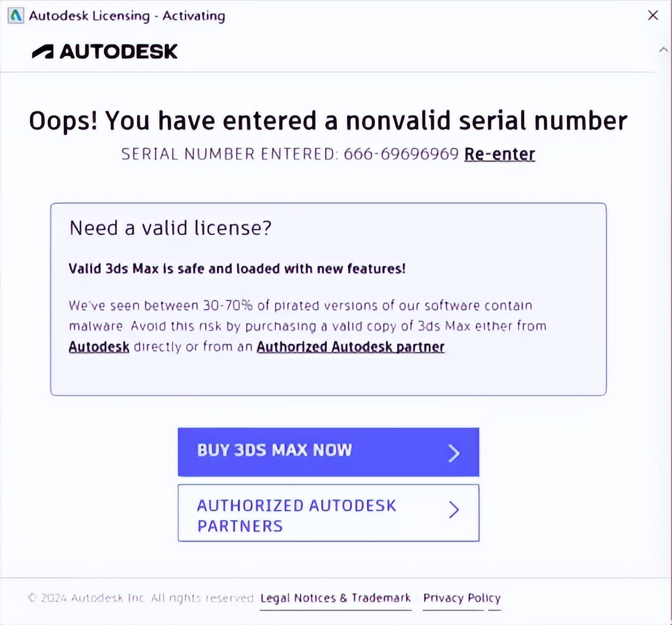Image resolution: width=672 pixels, height=625 pixels.
Task: View the Privacy Policy link
Action: click(x=462, y=598)
